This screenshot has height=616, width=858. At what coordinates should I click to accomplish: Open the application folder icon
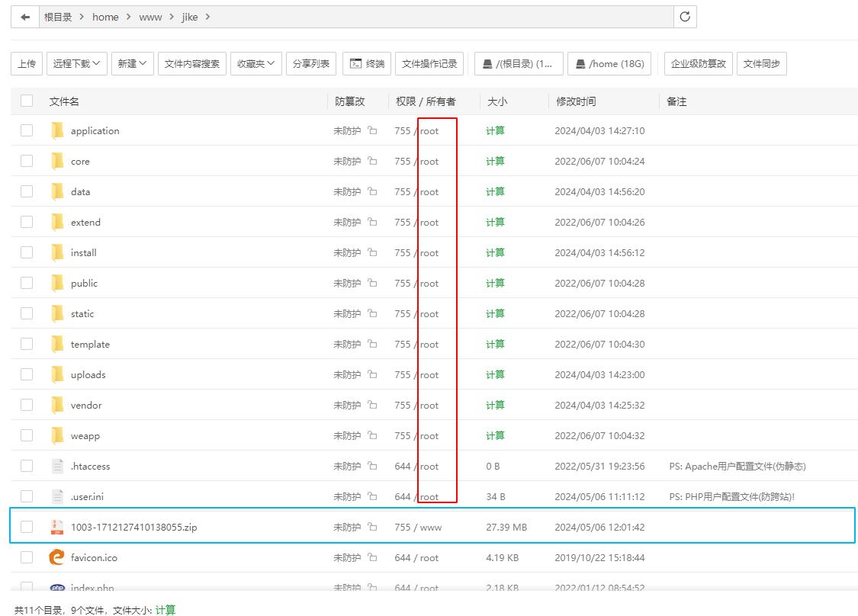point(57,131)
